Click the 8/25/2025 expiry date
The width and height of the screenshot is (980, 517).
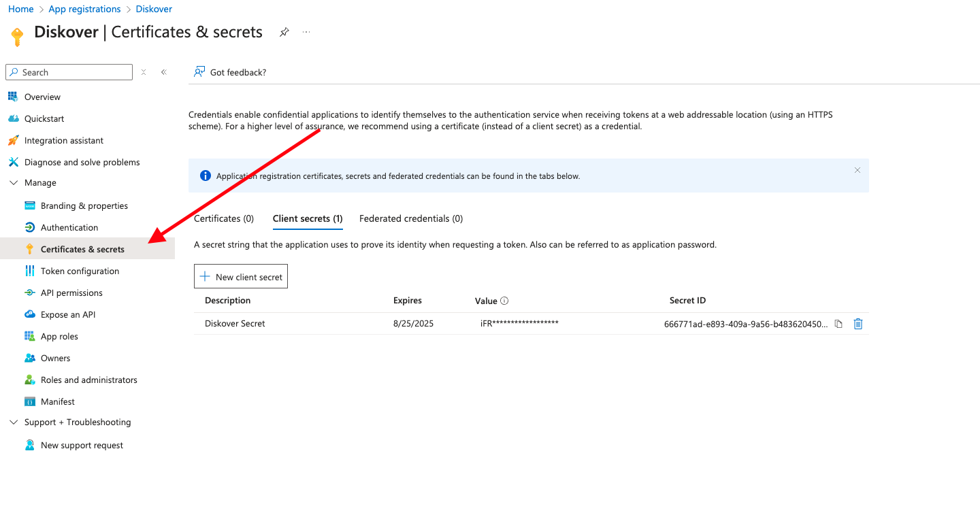413,324
